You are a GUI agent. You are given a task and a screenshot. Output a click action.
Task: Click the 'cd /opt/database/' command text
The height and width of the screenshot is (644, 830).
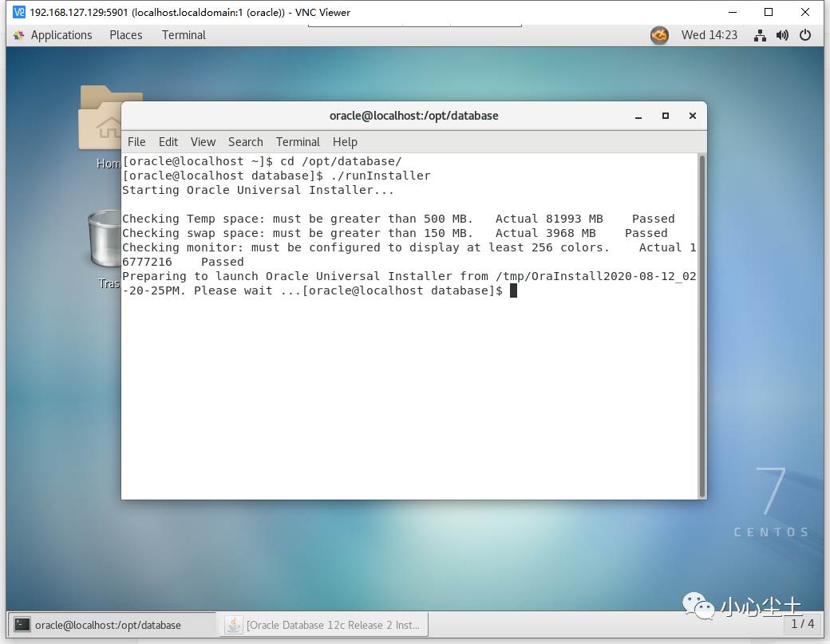pos(341,161)
